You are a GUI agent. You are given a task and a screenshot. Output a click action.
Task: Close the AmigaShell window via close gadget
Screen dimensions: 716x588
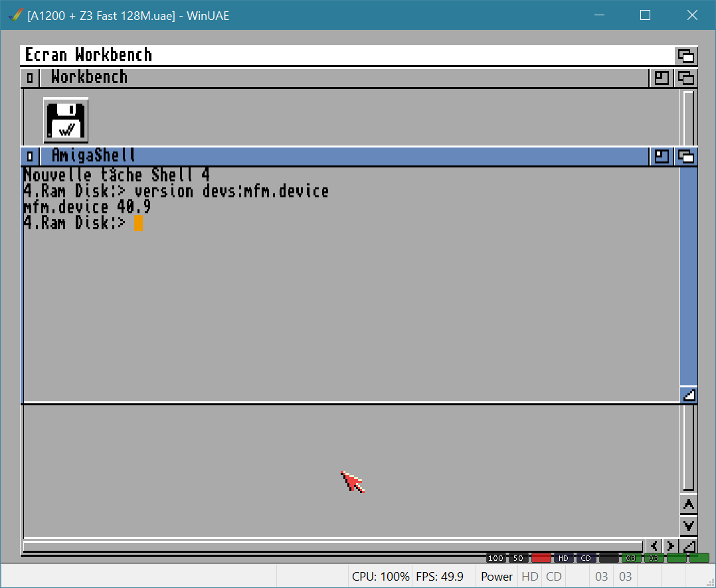pyautogui.click(x=30, y=157)
